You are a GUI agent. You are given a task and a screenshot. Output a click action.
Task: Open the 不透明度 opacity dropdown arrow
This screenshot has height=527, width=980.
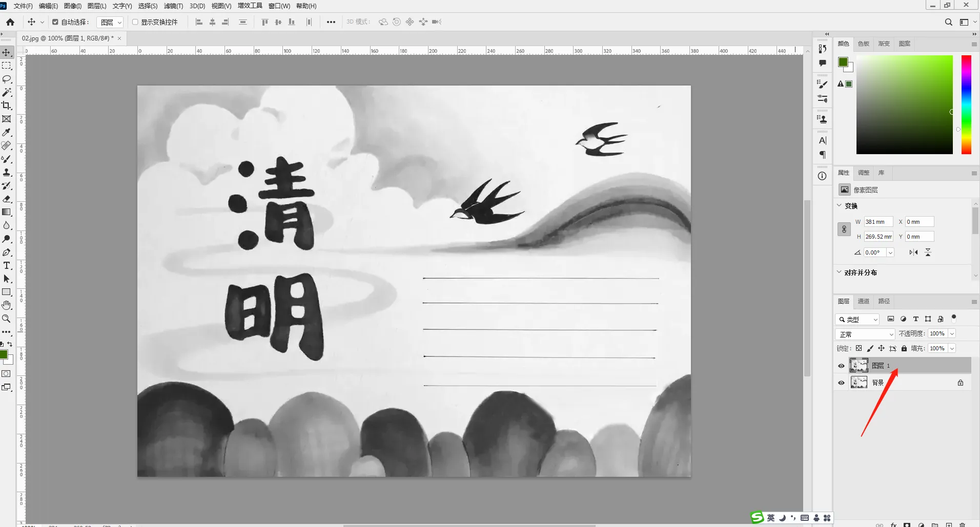coord(952,334)
